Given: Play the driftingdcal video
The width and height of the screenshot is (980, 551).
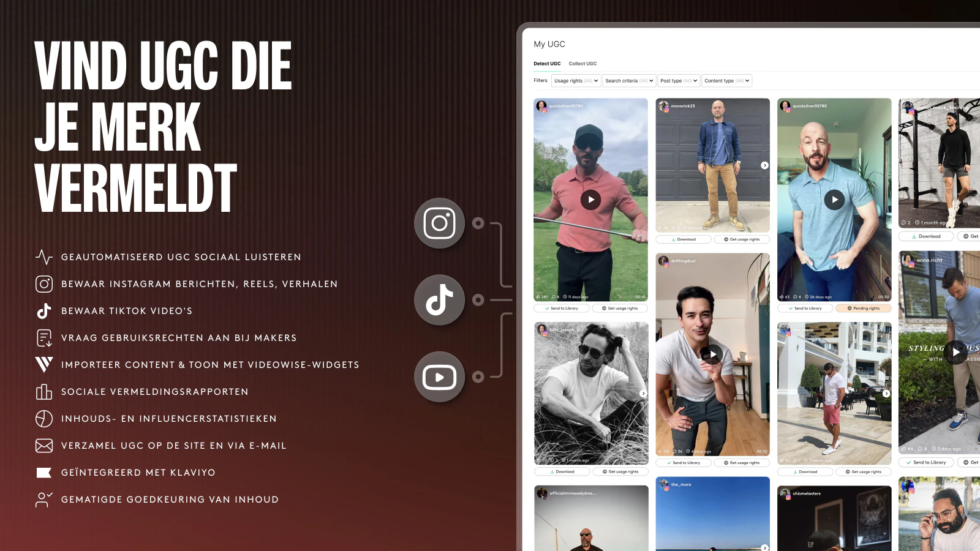Looking at the screenshot, I should pyautogui.click(x=712, y=354).
